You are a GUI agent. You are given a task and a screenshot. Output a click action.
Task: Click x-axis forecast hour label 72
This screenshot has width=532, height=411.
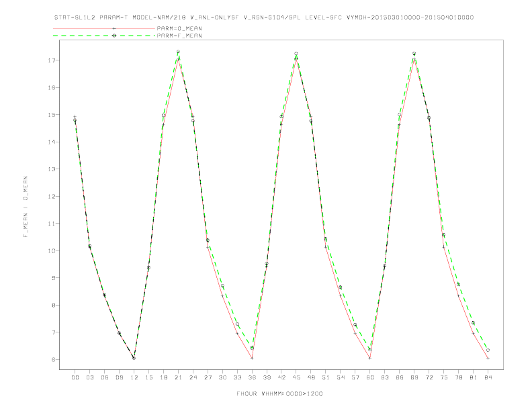(429, 377)
